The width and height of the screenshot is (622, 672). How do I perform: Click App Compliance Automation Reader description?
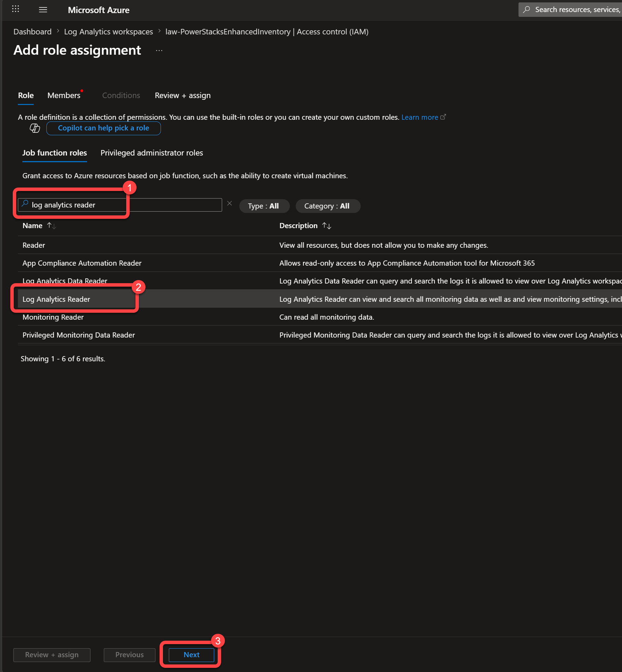[x=407, y=263]
